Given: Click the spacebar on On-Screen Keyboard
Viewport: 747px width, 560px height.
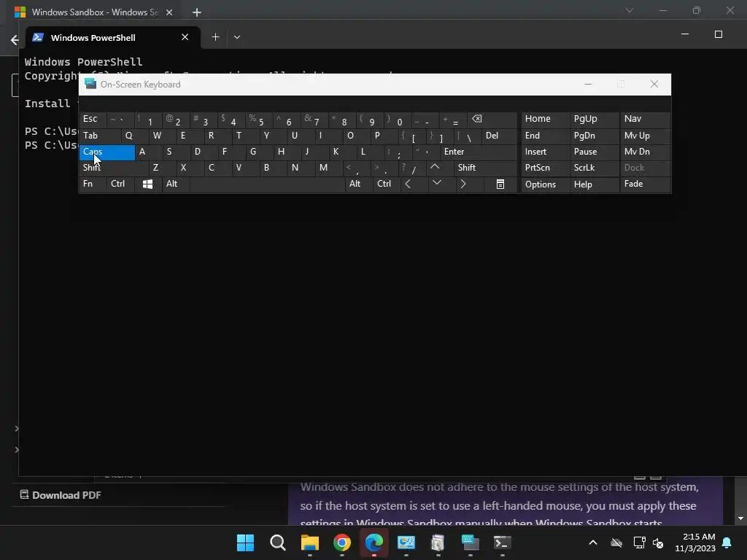Looking at the screenshot, I should [268, 184].
